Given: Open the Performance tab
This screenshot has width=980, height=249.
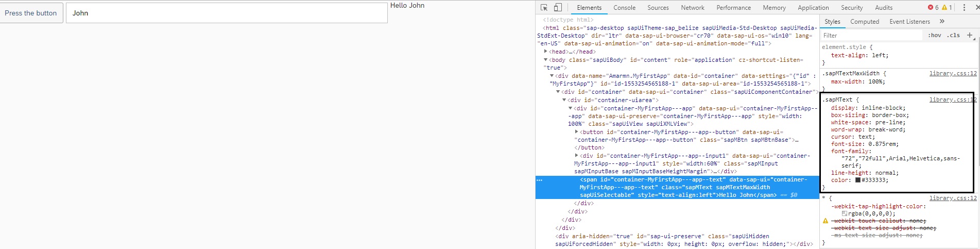Looking at the screenshot, I should (x=734, y=8).
